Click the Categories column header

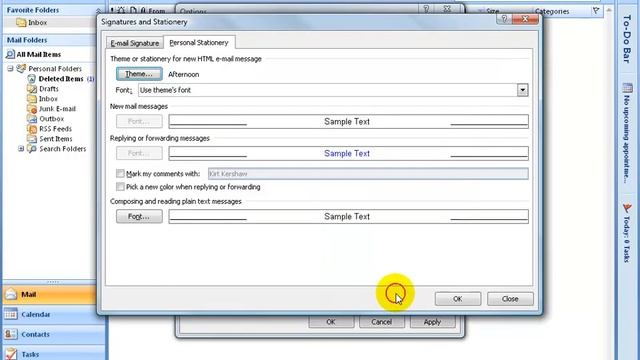pos(552,11)
